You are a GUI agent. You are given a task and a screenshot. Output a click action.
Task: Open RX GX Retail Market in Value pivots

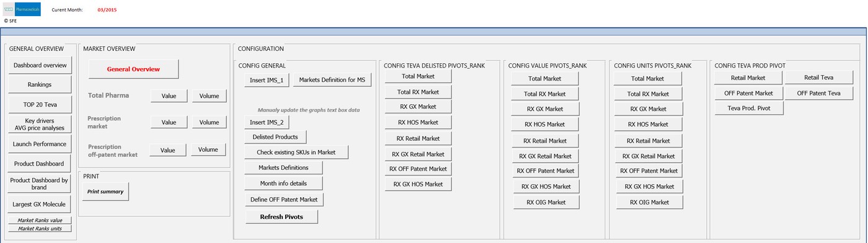[545, 156]
